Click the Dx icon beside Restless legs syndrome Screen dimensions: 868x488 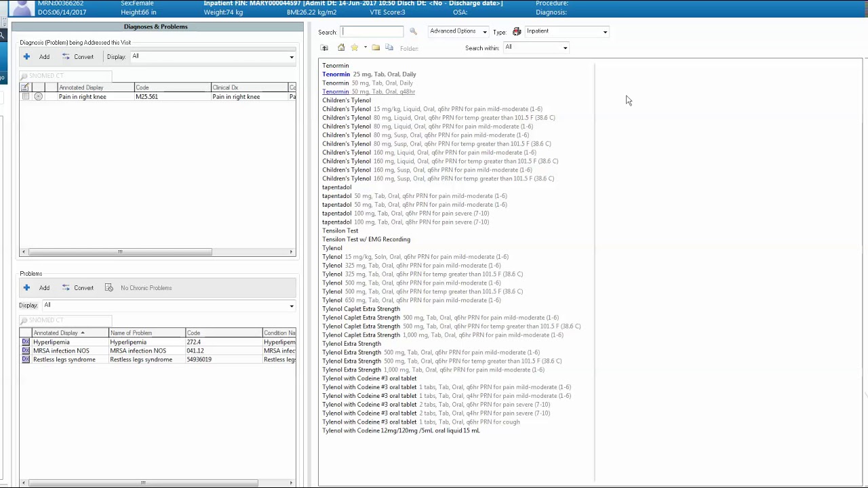click(x=26, y=360)
